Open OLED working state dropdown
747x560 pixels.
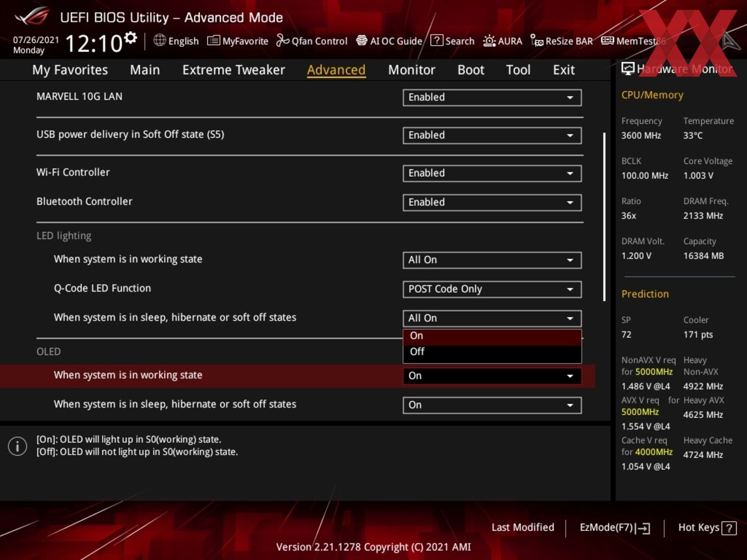click(492, 376)
